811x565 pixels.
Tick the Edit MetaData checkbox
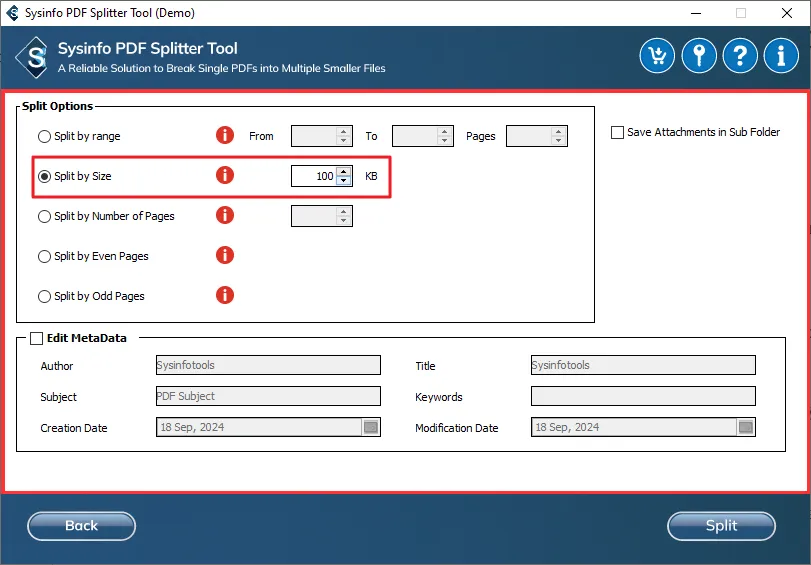click(37, 338)
